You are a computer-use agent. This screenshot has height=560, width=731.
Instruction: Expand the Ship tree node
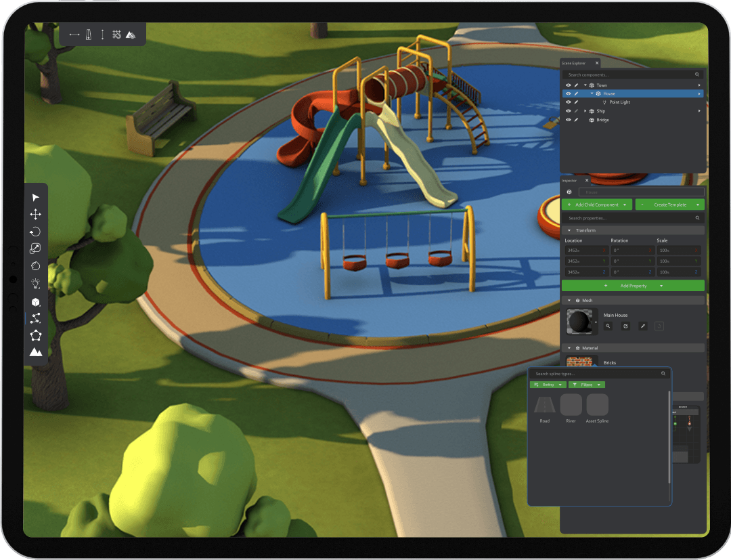pos(585,111)
